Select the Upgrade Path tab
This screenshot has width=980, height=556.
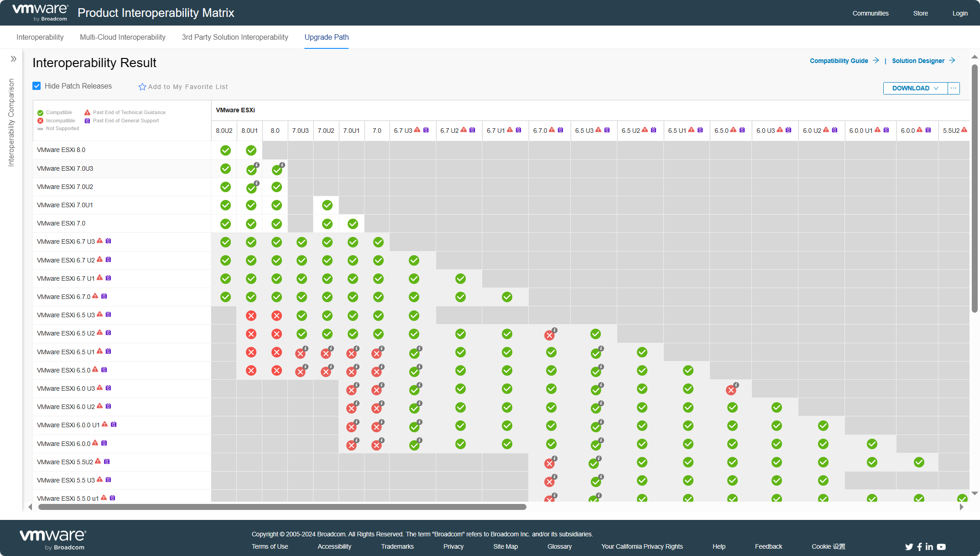tap(327, 37)
